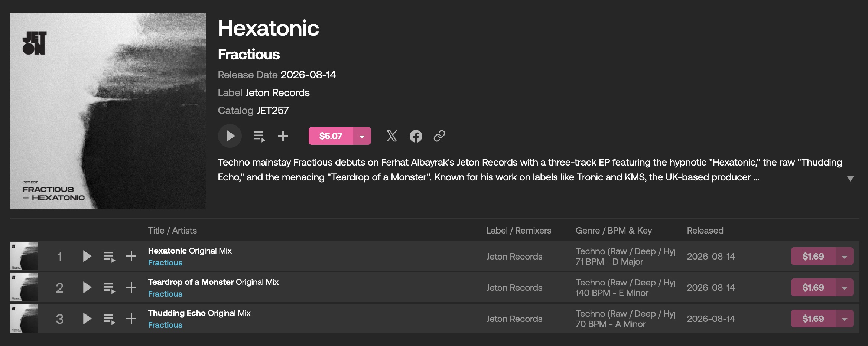The width and height of the screenshot is (868, 346).
Task: Open price dropdown for Thudding Echo
Action: (845, 319)
